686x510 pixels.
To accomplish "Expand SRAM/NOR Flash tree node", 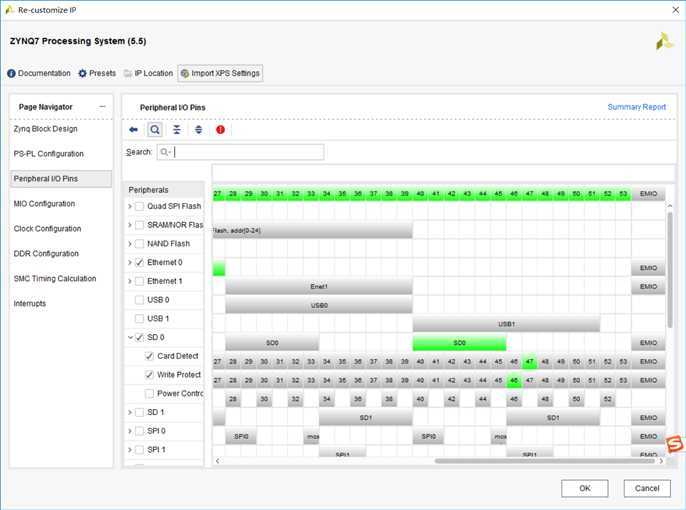I will coord(130,225).
